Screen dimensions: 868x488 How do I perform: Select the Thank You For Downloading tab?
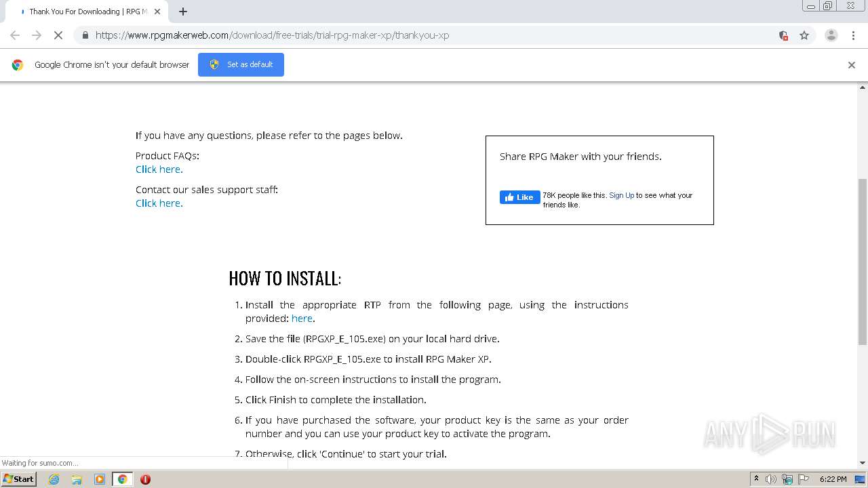tap(87, 12)
